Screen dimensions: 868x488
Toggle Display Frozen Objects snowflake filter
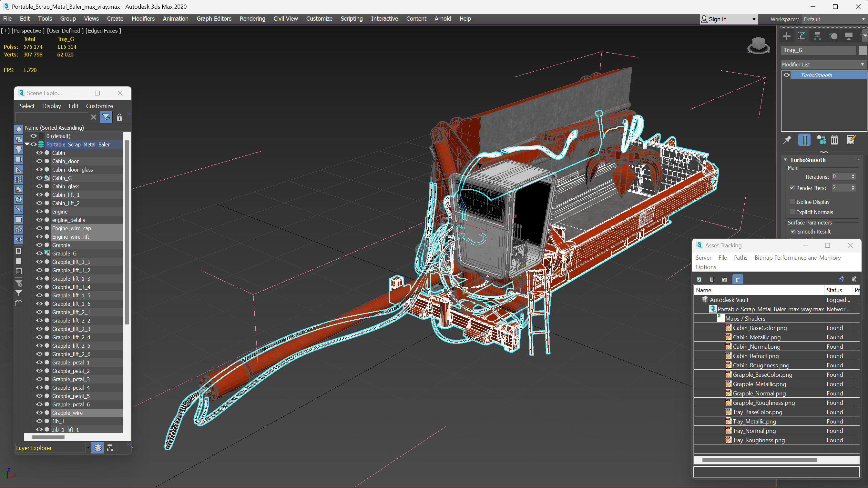pos(19,229)
